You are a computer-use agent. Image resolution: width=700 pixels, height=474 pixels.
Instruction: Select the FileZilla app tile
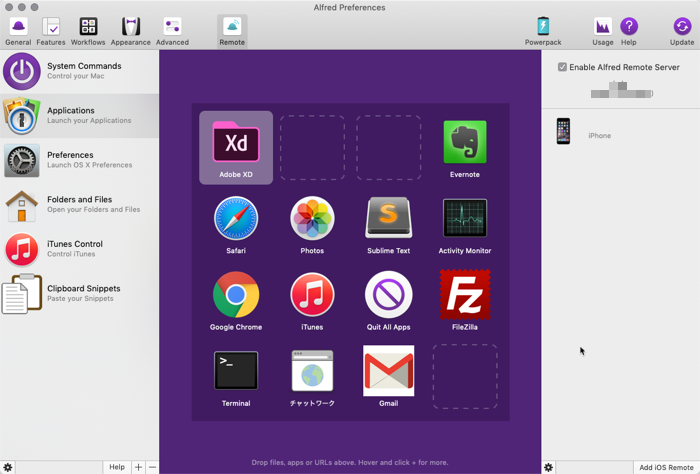click(x=465, y=300)
